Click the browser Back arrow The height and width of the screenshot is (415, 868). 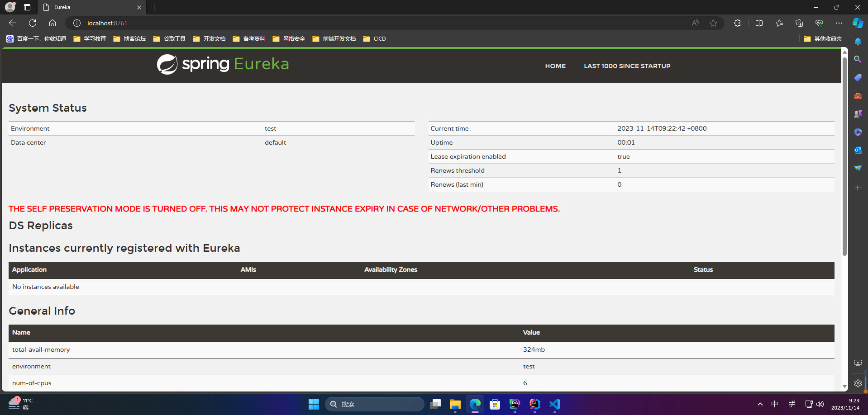[x=13, y=23]
